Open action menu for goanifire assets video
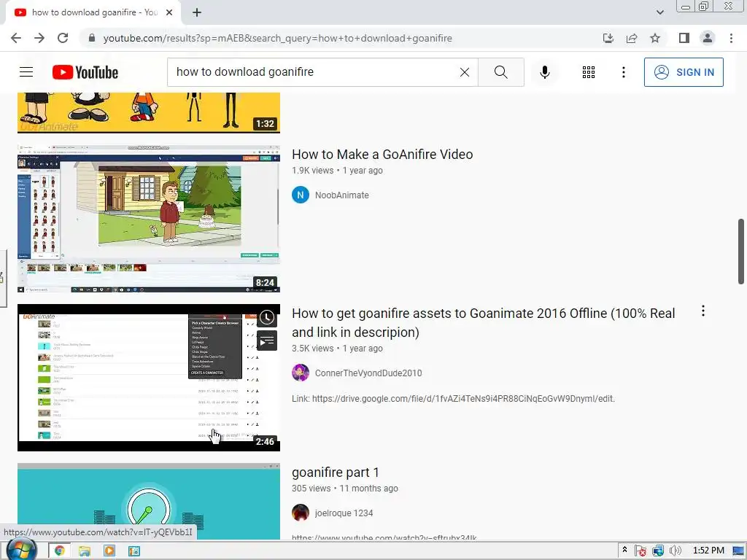The height and width of the screenshot is (560, 747). [x=703, y=311]
